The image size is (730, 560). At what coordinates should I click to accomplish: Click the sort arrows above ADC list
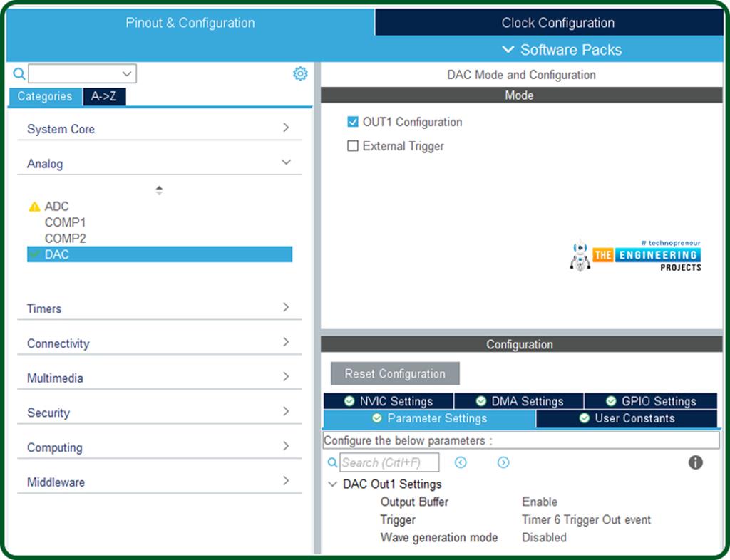159,190
